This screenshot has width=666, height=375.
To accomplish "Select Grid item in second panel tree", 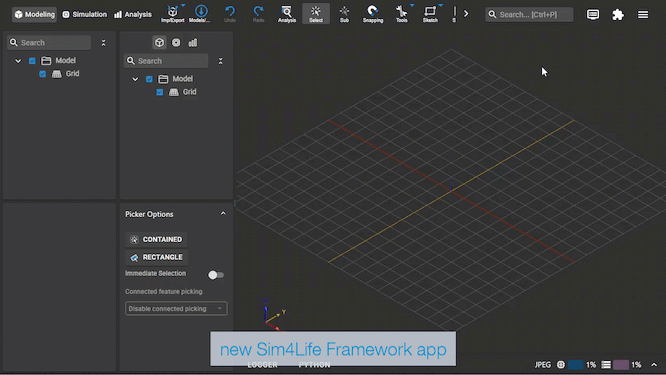I will (x=189, y=92).
